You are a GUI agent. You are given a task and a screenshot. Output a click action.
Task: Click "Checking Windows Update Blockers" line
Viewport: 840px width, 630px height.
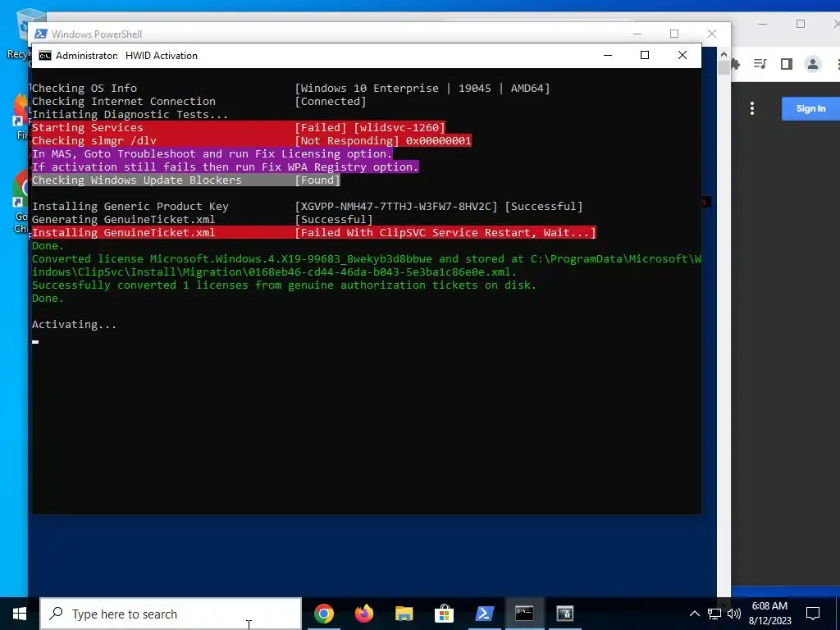(185, 180)
